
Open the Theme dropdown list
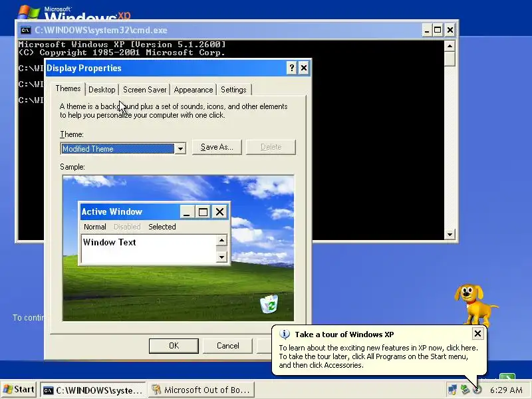tap(180, 148)
